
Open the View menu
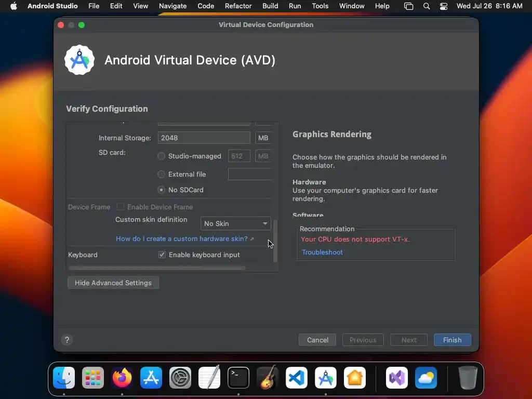(140, 6)
